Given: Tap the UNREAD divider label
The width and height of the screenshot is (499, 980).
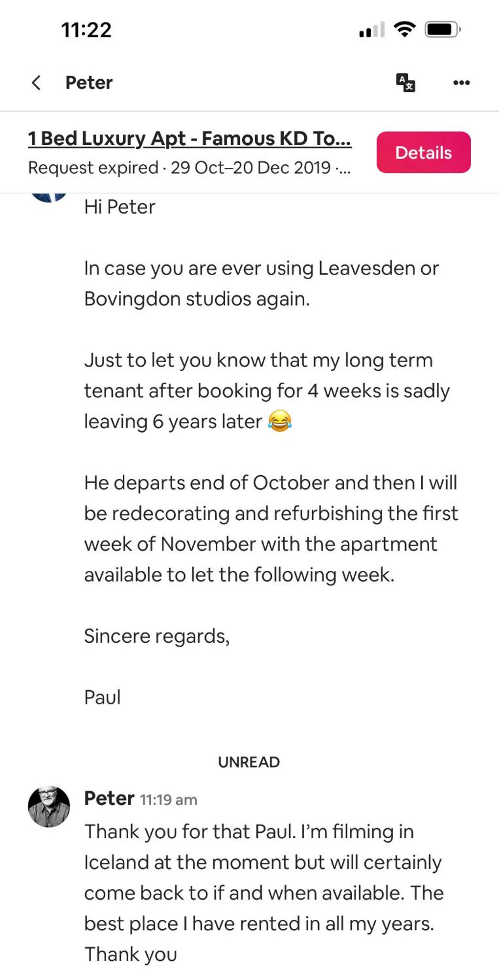Looking at the screenshot, I should click(249, 762).
